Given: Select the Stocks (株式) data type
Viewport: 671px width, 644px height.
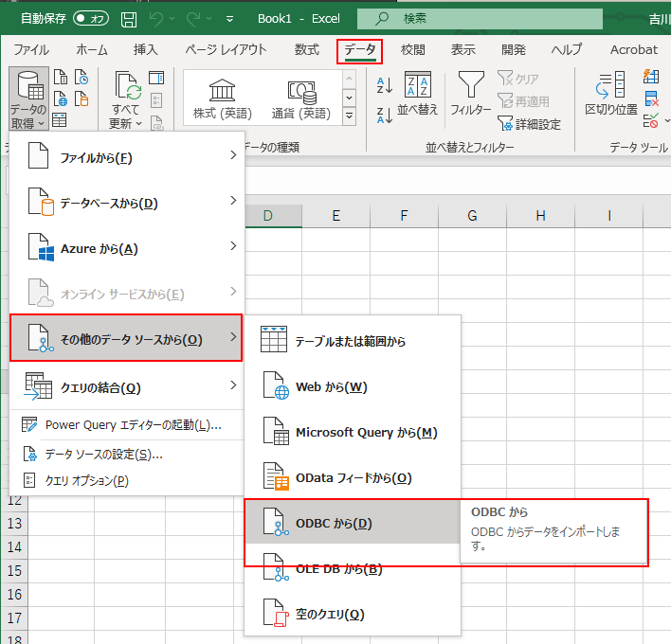Looking at the screenshot, I should (x=223, y=98).
